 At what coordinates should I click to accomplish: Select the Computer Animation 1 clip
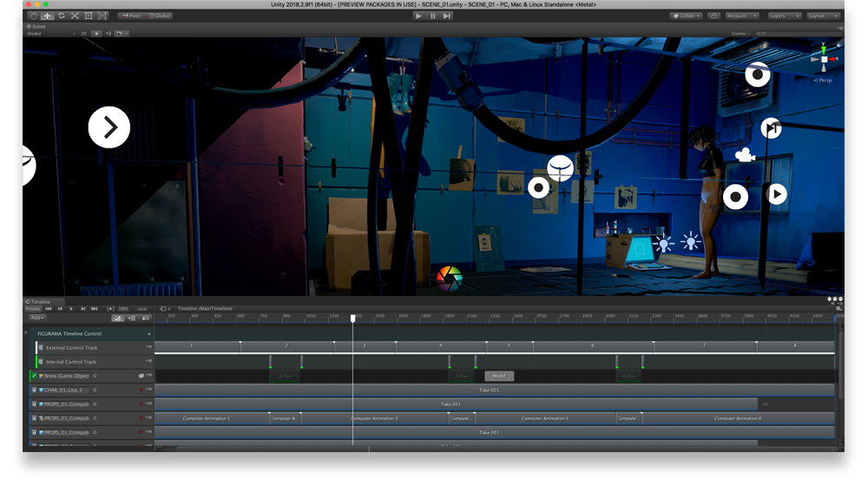point(212,418)
